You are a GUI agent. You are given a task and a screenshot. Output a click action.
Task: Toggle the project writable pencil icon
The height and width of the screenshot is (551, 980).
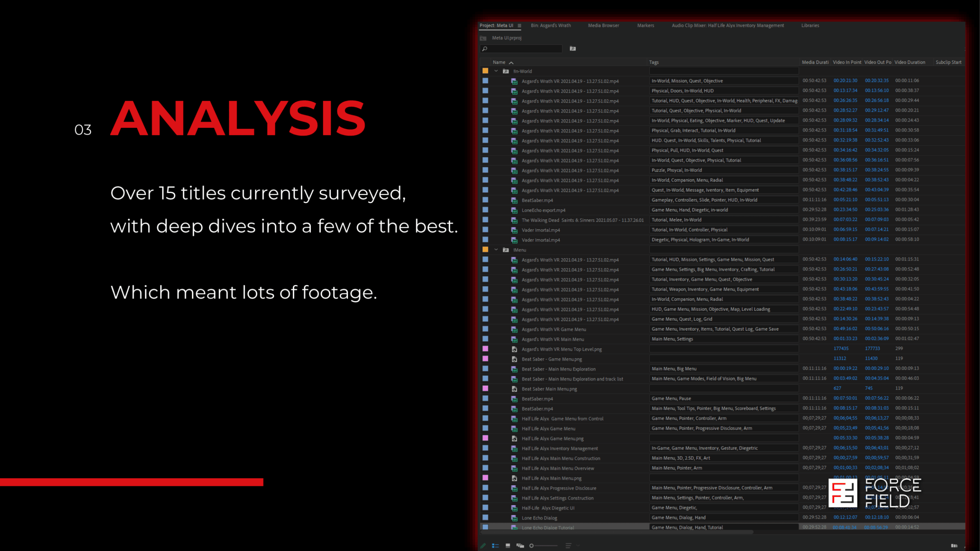(483, 546)
